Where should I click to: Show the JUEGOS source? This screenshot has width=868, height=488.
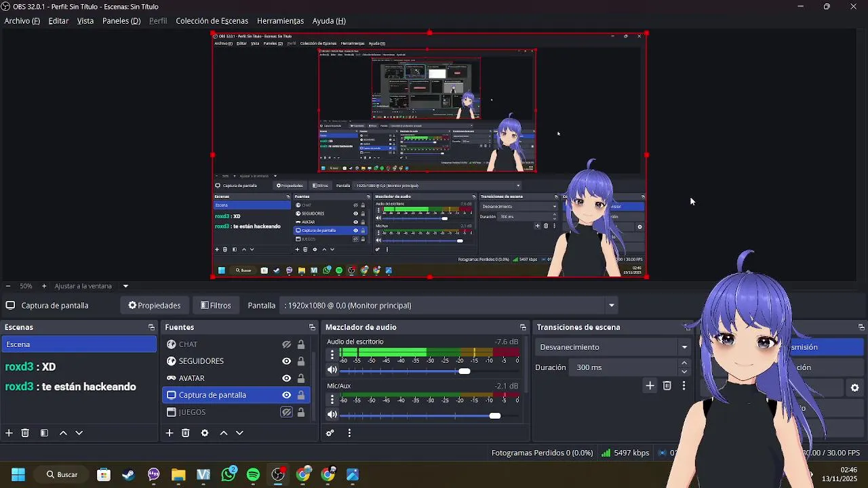(x=287, y=412)
